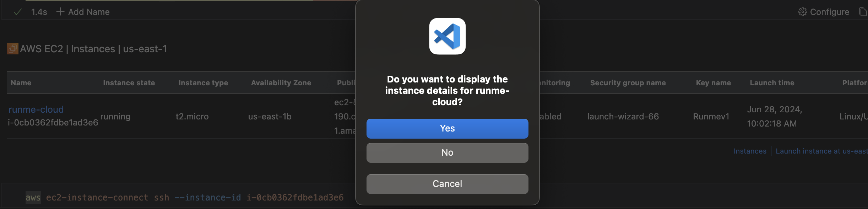Open the runme-cloud instance link
This screenshot has width=868, height=209.
pyautogui.click(x=36, y=109)
